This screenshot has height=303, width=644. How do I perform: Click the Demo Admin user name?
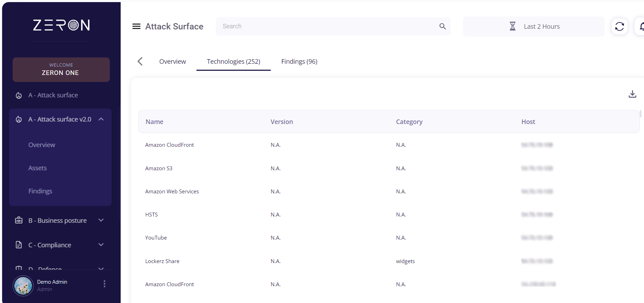pos(52,282)
